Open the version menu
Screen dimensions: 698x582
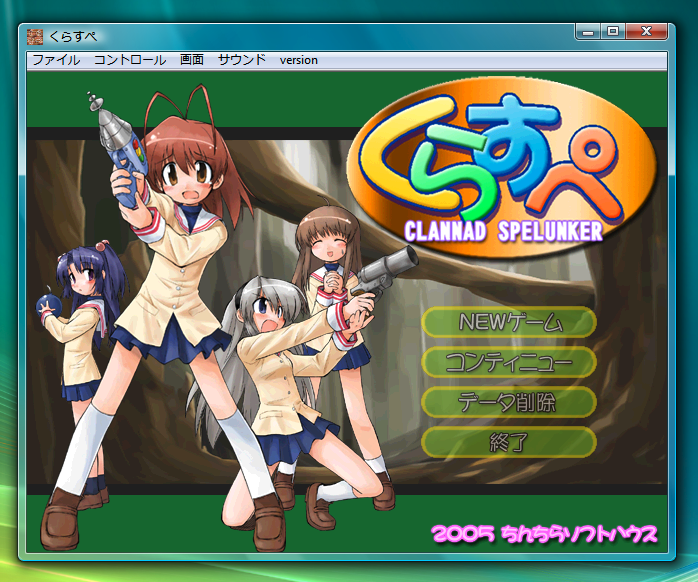298,60
